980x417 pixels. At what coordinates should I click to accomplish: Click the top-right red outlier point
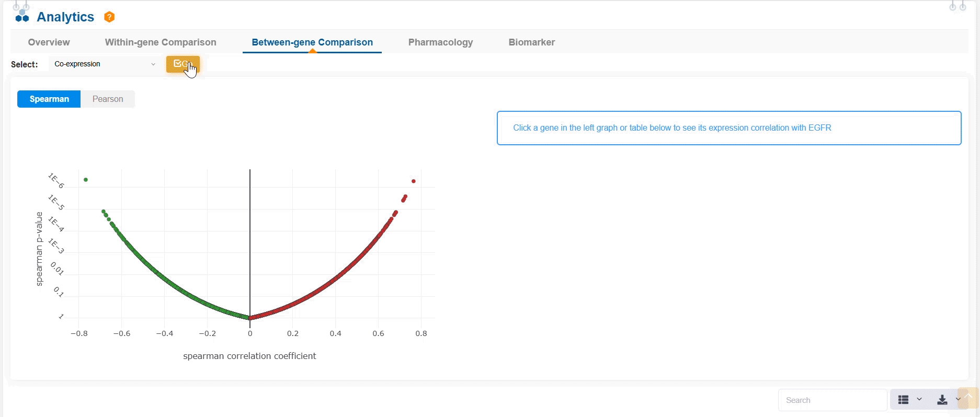pyautogui.click(x=414, y=181)
